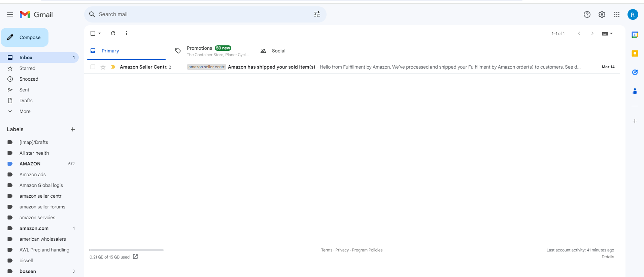644x277 pixels.
Task: Open the Program Policies link
Action: point(367,250)
